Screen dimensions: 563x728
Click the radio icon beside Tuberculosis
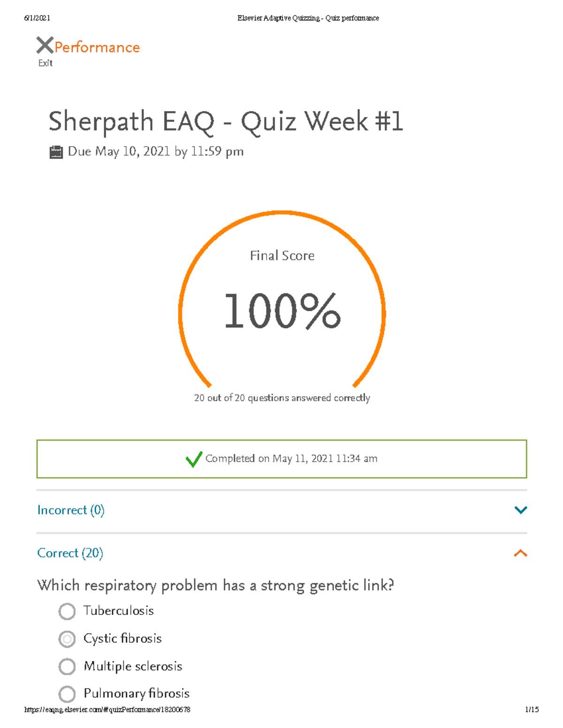click(x=68, y=611)
